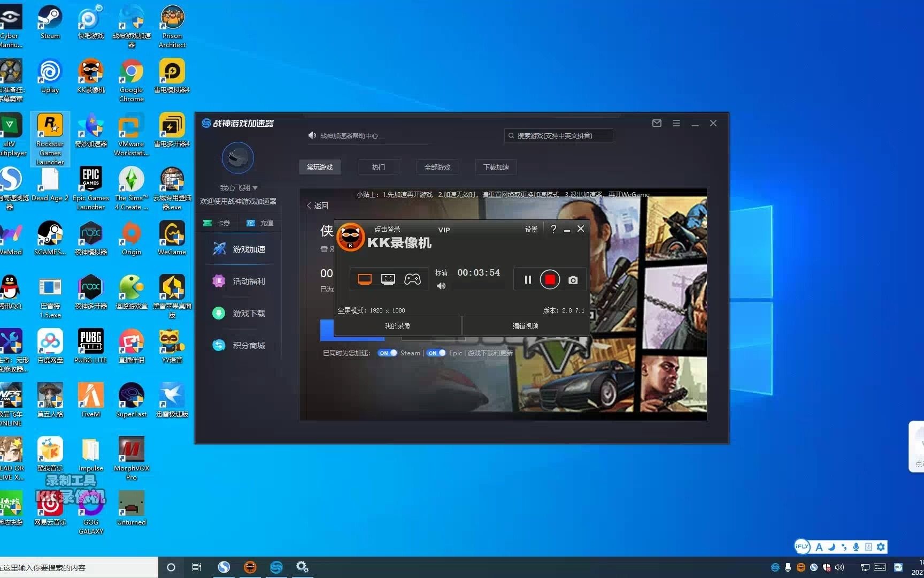This screenshot has width=924, height=578.
Task: Click the help question mark in KK录像机
Action: tap(553, 229)
